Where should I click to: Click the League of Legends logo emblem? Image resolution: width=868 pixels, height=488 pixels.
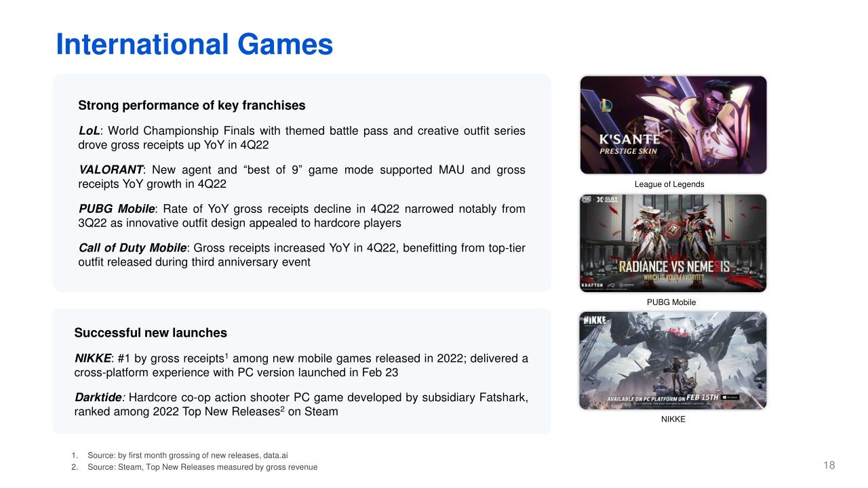[x=606, y=106]
